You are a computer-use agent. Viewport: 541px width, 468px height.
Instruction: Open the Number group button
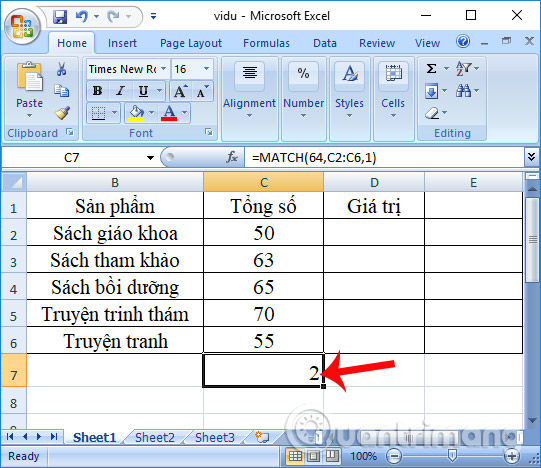[x=303, y=99]
